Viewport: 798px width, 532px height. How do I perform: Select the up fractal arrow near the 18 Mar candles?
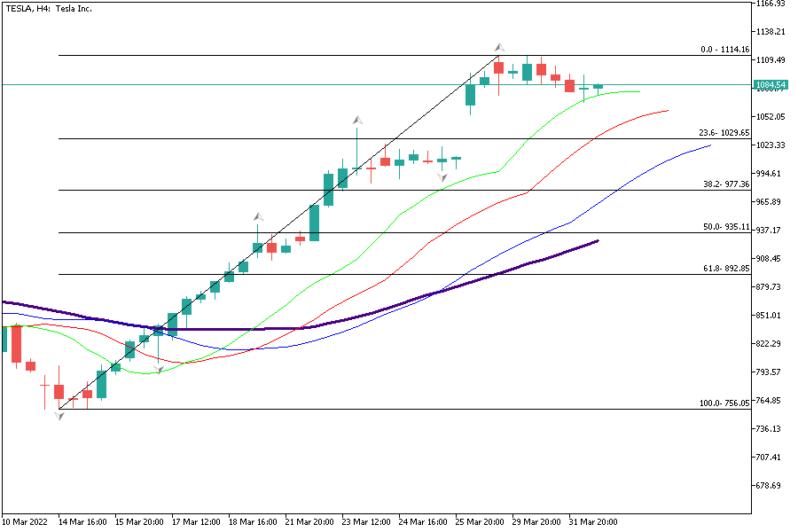(258, 216)
